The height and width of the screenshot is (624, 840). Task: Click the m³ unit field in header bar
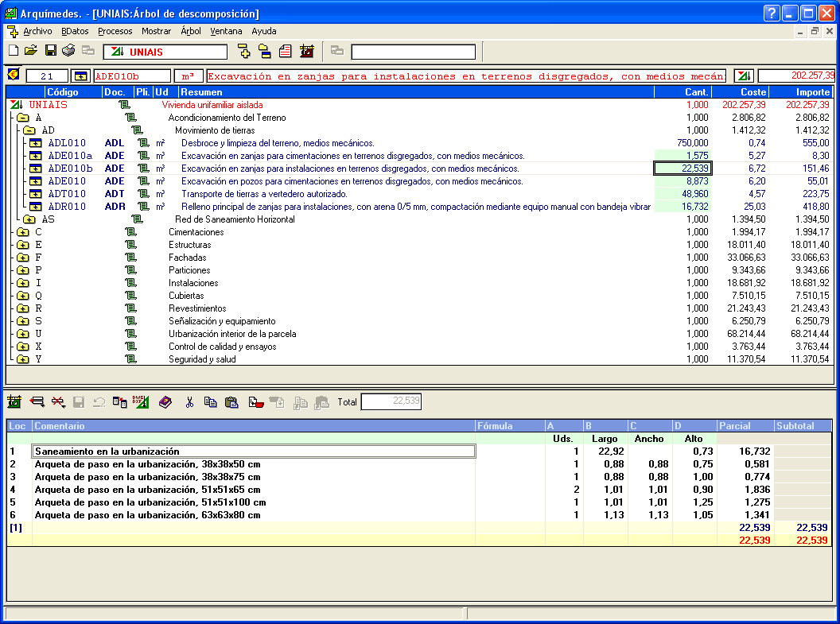189,76
